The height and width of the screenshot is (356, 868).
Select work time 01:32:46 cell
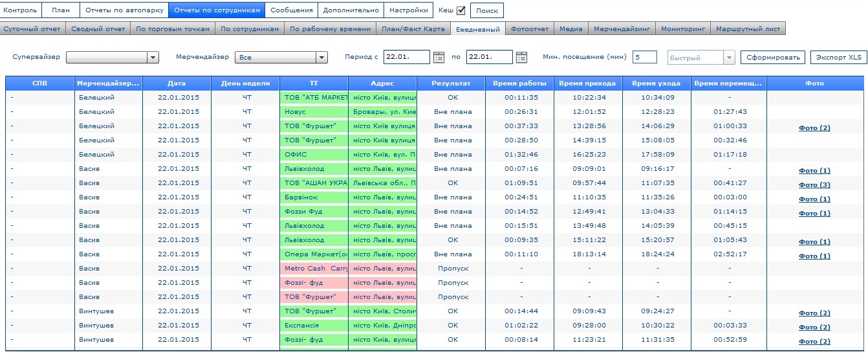click(519, 154)
